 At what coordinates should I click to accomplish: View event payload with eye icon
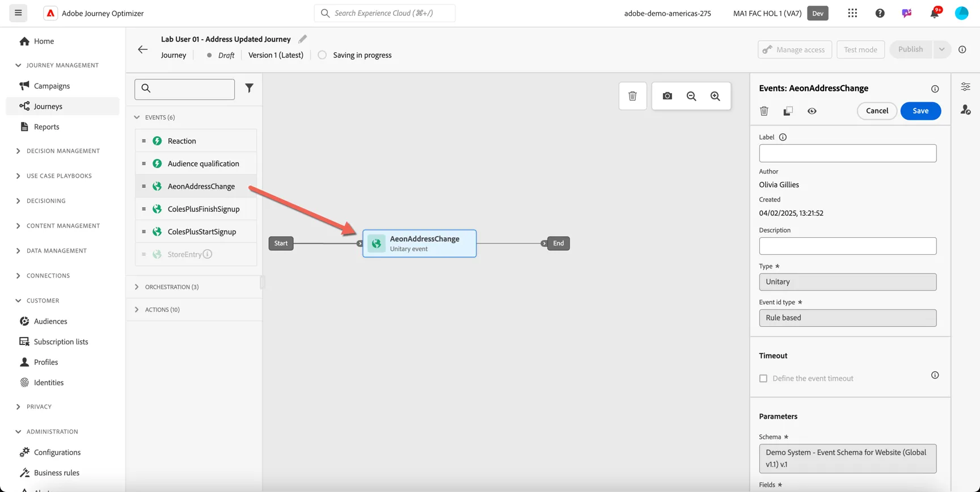click(812, 111)
